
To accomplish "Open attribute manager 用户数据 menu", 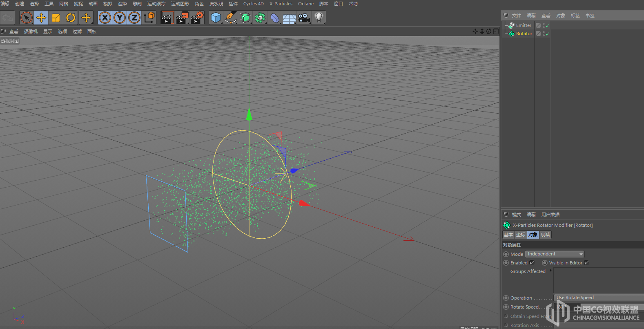I will click(550, 215).
